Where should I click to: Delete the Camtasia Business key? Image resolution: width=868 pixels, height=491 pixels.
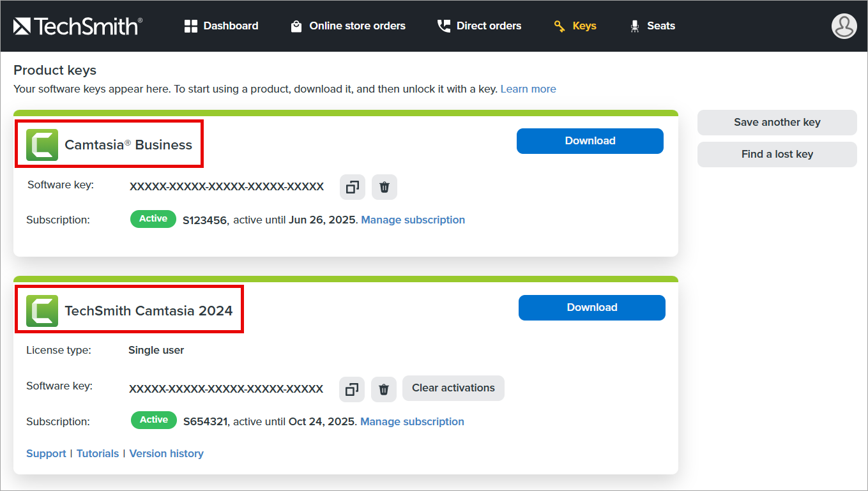pyautogui.click(x=385, y=187)
